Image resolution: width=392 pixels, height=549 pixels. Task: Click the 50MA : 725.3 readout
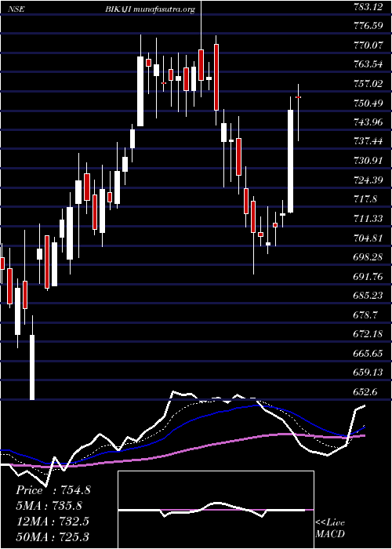pos(53,536)
